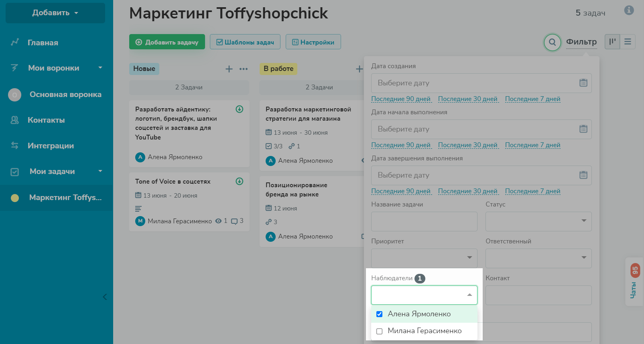Click comments icon on Tone of Voice card
Image resolution: width=644 pixels, height=344 pixels.
pyautogui.click(x=234, y=221)
